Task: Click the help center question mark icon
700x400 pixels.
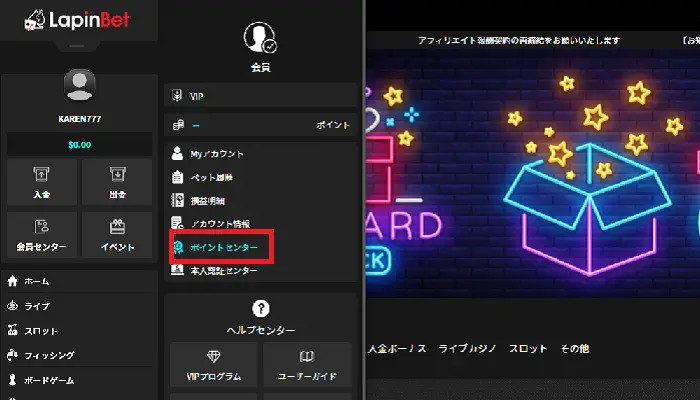Action: click(261, 309)
